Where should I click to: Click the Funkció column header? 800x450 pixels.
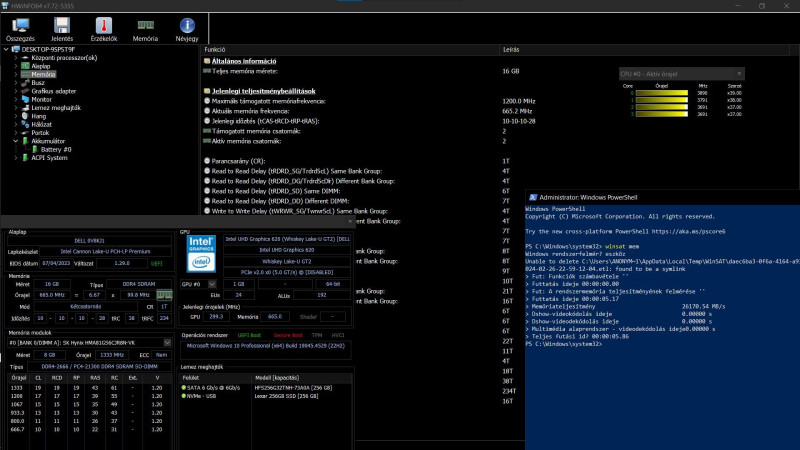pyautogui.click(x=349, y=49)
